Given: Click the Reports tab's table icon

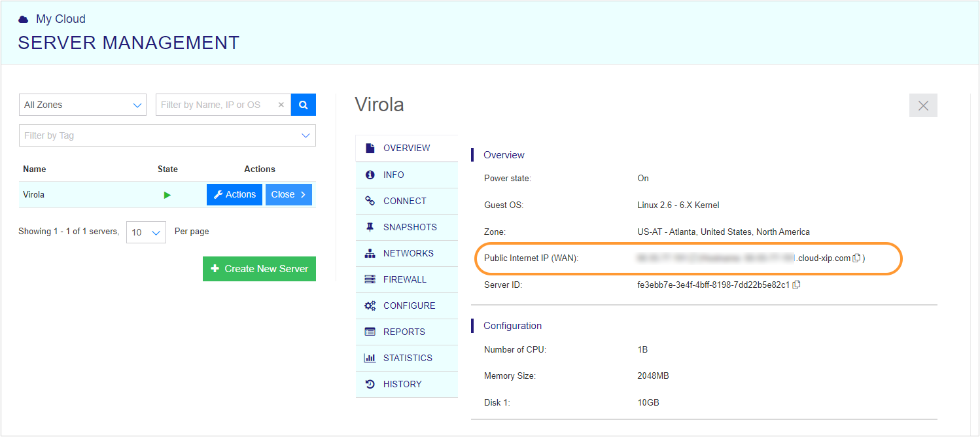Looking at the screenshot, I should click(x=370, y=332).
